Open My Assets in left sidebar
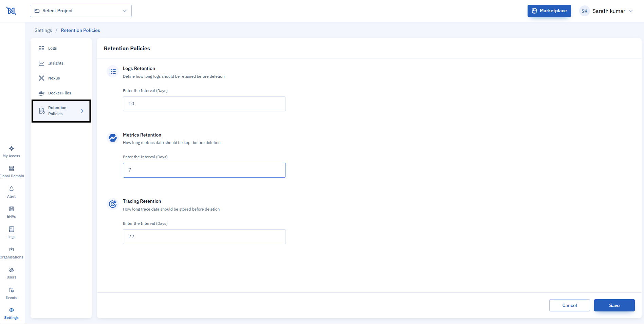Image resolution: width=644 pixels, height=324 pixels. [x=12, y=152]
